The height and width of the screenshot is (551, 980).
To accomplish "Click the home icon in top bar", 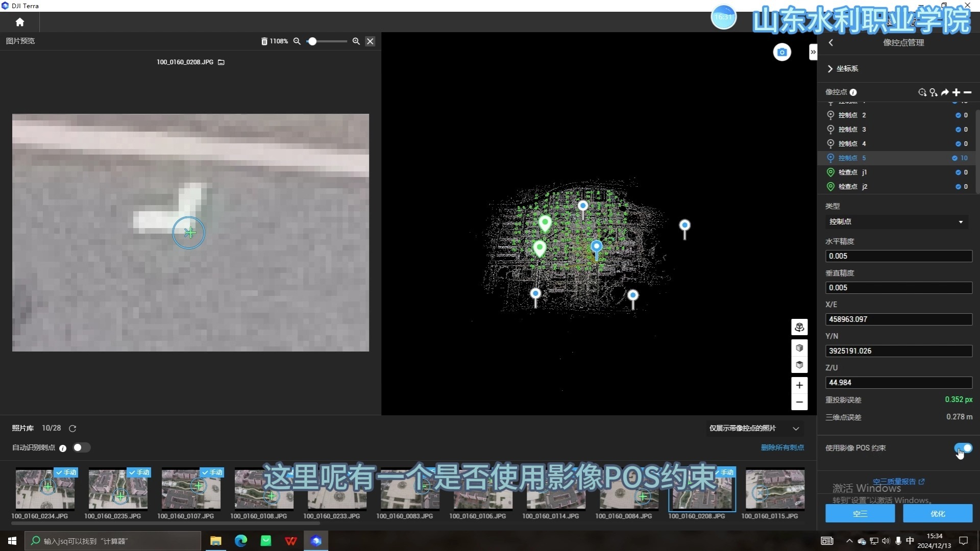I will point(20,22).
